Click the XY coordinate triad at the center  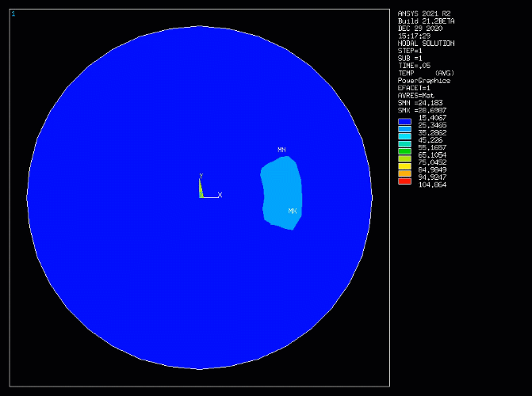point(209,187)
